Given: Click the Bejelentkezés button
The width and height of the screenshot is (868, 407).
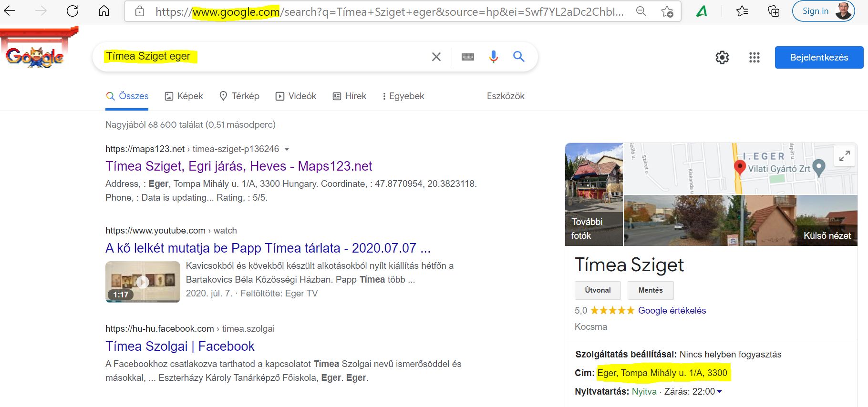Looking at the screenshot, I should tap(819, 58).
